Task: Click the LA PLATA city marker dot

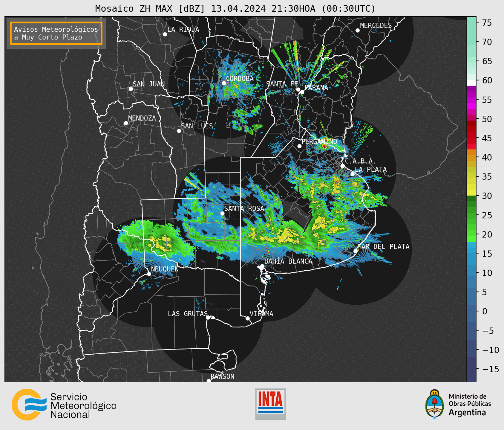Action: point(353,174)
